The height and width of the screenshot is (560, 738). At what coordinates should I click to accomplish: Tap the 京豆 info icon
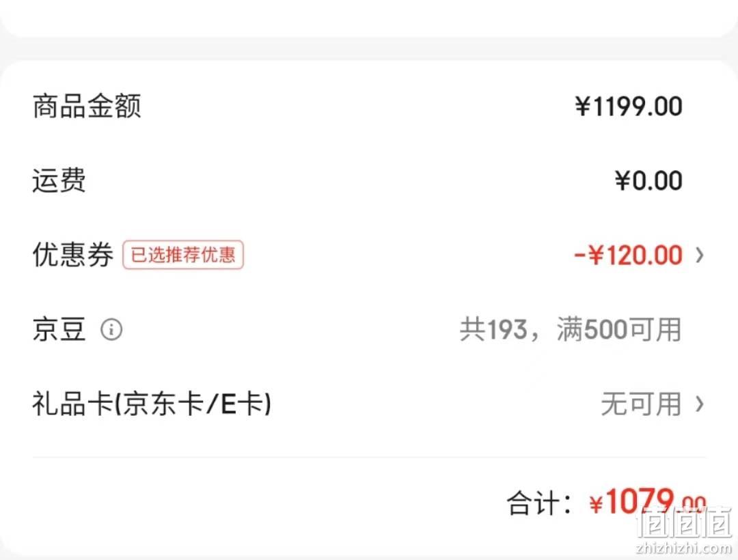(111, 330)
